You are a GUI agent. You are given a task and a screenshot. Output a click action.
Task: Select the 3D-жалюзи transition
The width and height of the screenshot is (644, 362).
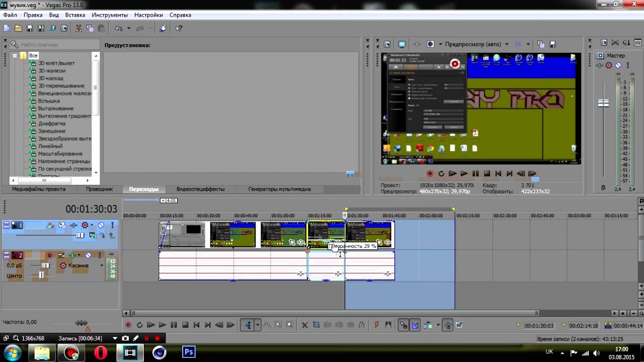click(52, 71)
